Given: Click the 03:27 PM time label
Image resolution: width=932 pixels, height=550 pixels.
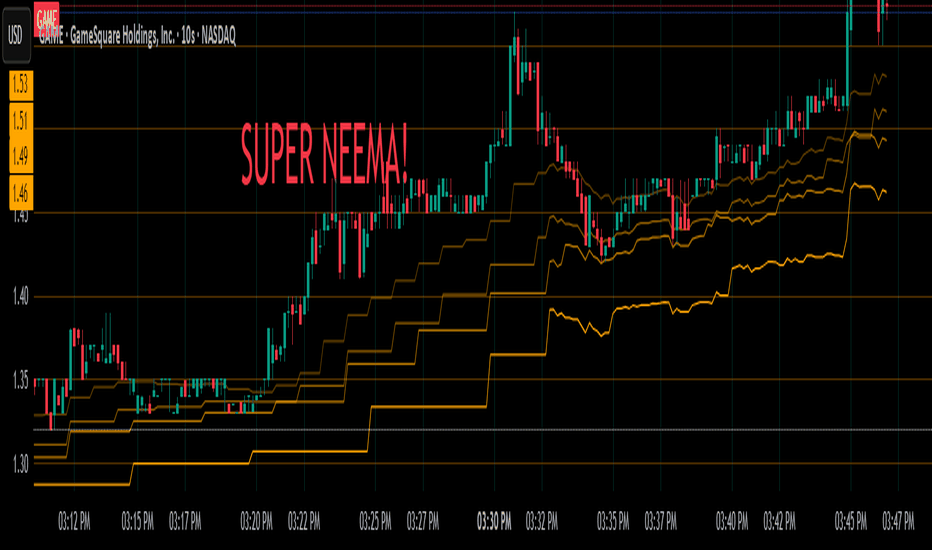Looking at the screenshot, I should pyautogui.click(x=423, y=522).
